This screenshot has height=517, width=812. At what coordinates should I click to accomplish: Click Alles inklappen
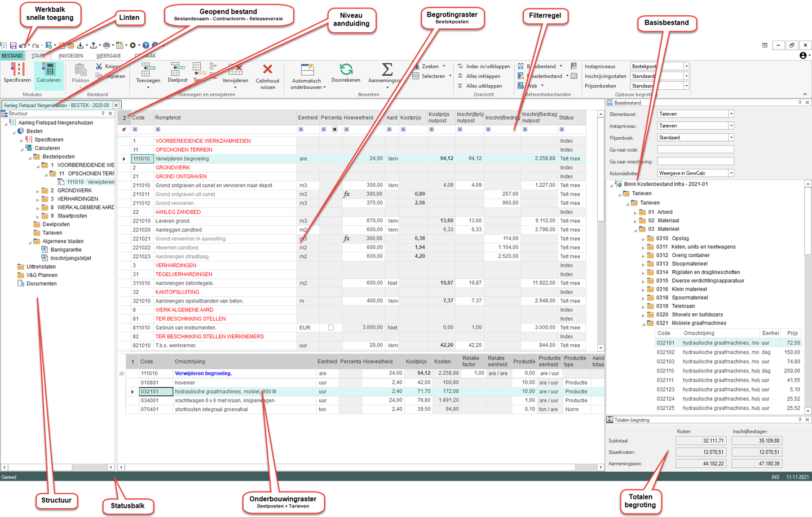point(479,76)
